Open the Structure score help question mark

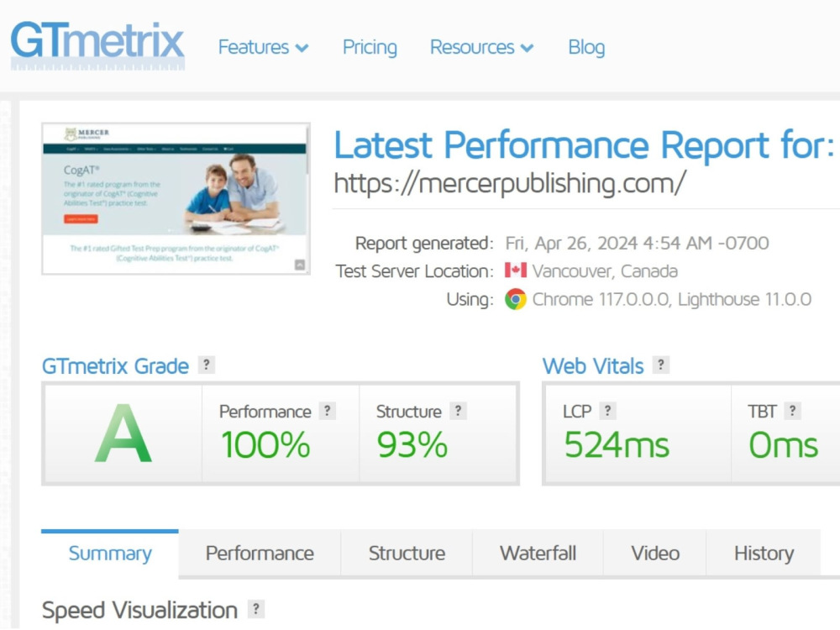coord(458,411)
